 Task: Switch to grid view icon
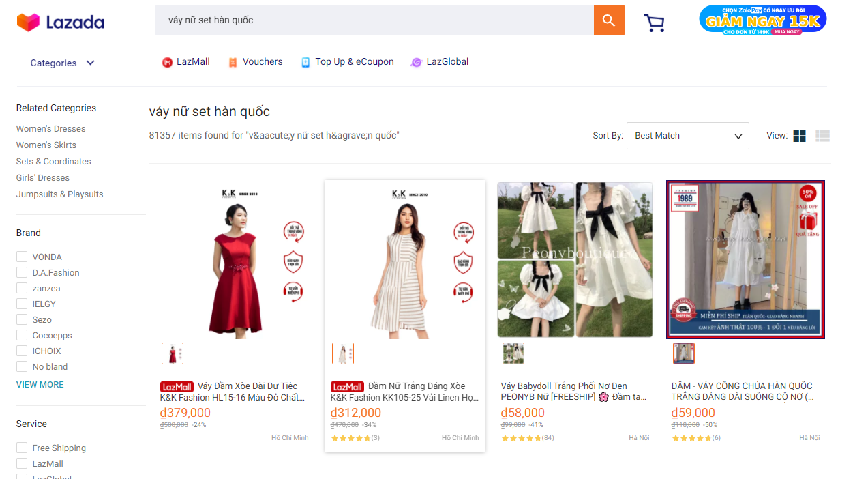click(x=799, y=136)
